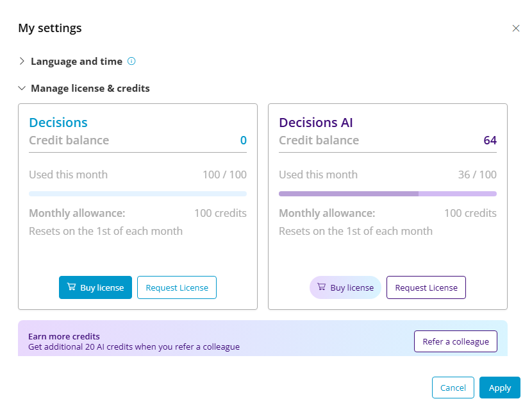Request License for Decisions AI card
Screen dimensions: 532x410
426,287
